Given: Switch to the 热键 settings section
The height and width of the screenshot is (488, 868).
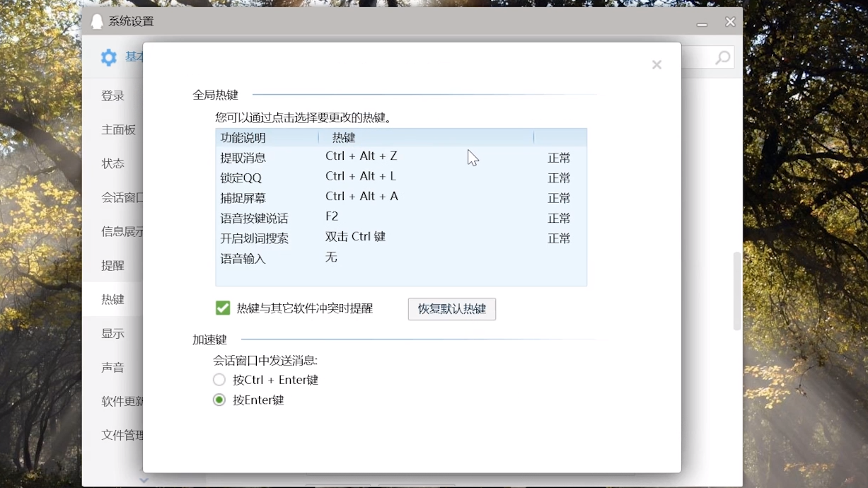Looking at the screenshot, I should (112, 299).
